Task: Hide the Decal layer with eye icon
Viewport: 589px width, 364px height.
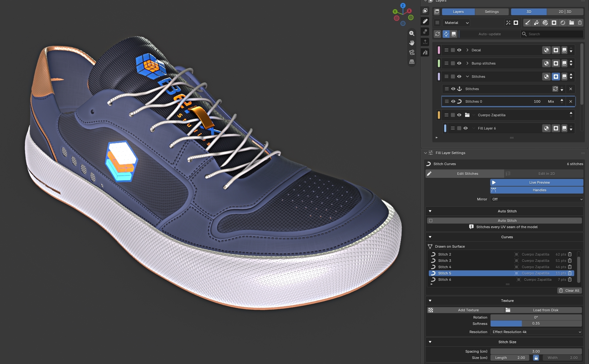Action: click(459, 50)
